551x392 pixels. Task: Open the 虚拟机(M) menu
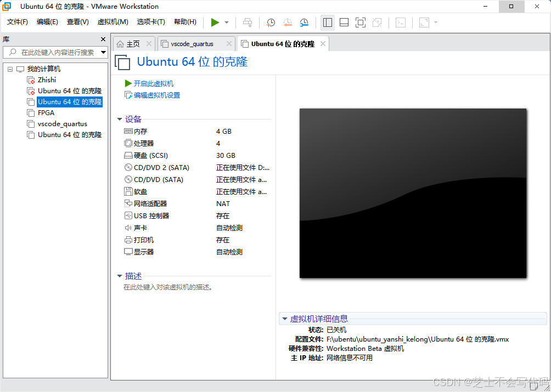pos(113,22)
